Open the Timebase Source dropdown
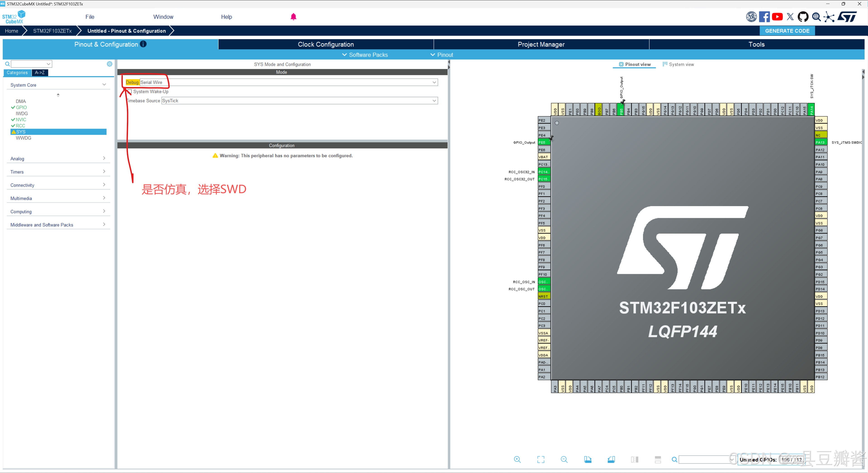The height and width of the screenshot is (473, 868). pyautogui.click(x=434, y=101)
